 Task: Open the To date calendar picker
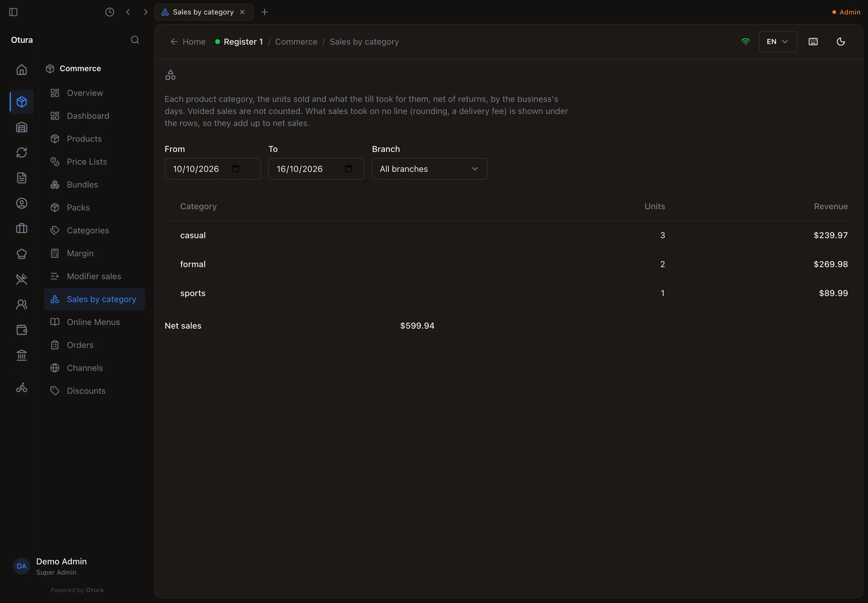[348, 169]
